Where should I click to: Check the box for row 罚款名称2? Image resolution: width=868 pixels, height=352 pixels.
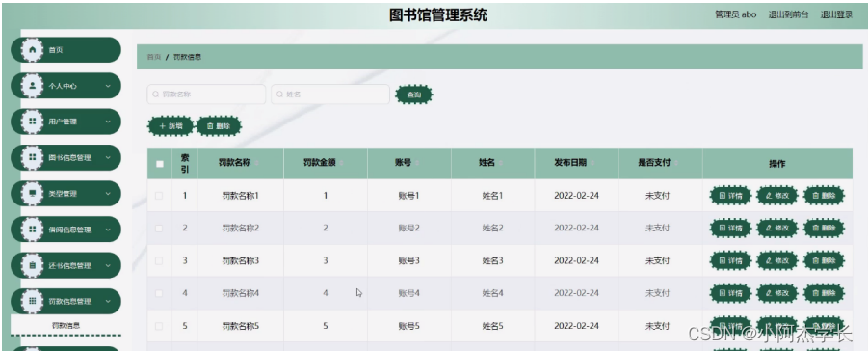pos(159,228)
